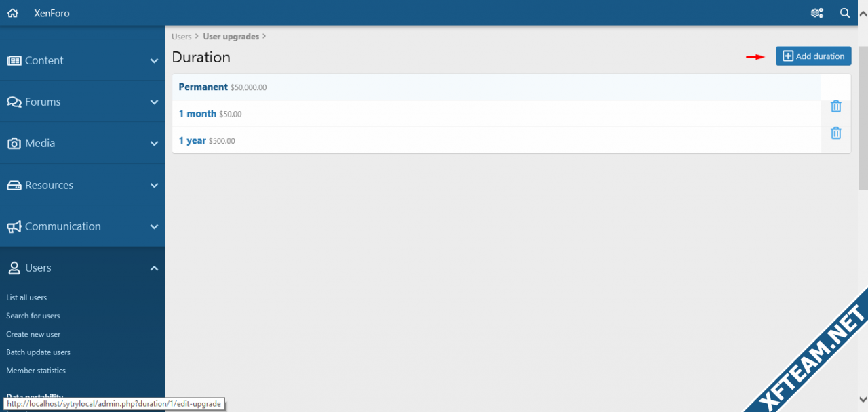Expand the Forums section chevron
This screenshot has width=868, height=412.
(x=154, y=102)
